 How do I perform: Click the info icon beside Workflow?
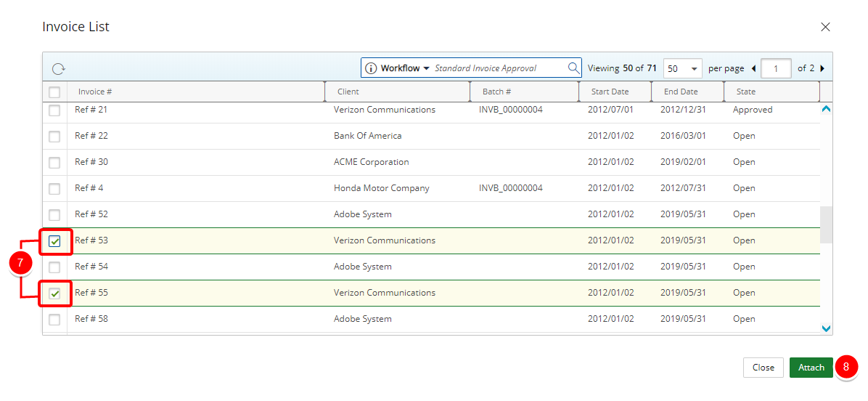point(371,68)
